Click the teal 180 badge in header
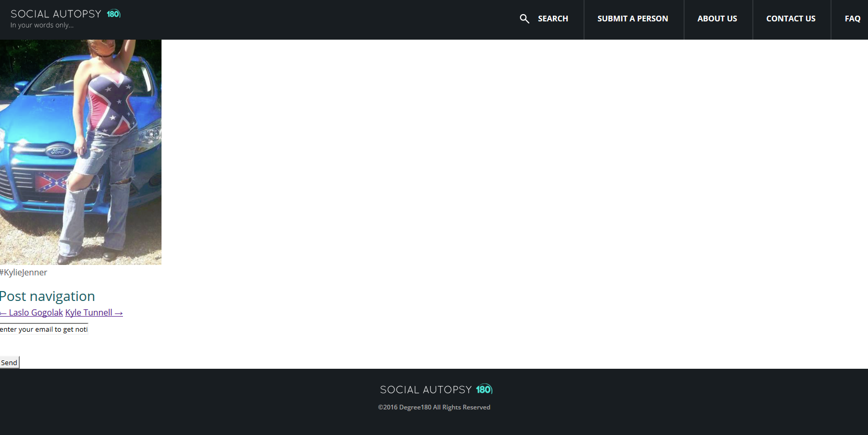Screen dimensions: 868x435 point(114,14)
